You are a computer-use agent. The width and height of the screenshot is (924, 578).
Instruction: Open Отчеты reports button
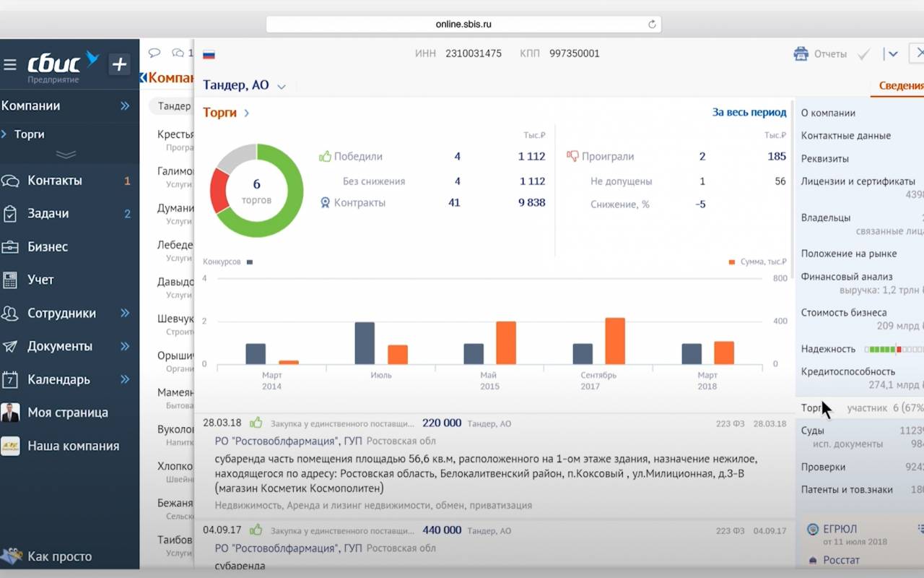[x=830, y=54]
